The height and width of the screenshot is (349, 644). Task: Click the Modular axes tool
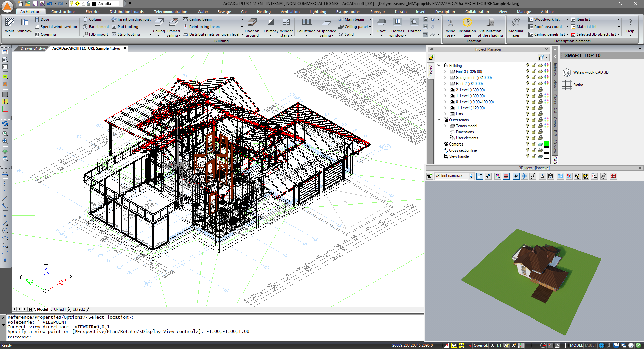click(x=516, y=27)
